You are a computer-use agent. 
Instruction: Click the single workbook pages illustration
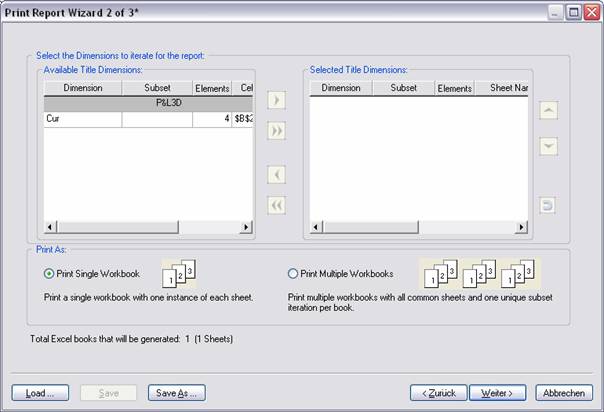point(178,272)
